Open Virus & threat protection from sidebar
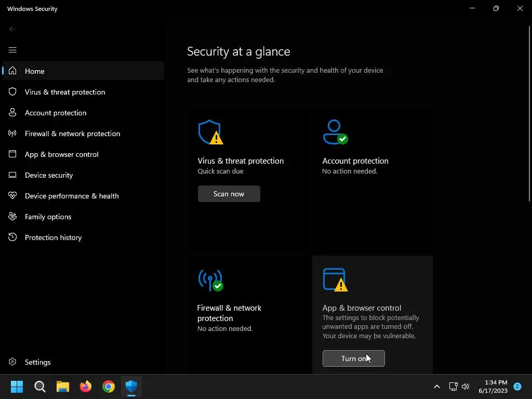 click(83, 91)
